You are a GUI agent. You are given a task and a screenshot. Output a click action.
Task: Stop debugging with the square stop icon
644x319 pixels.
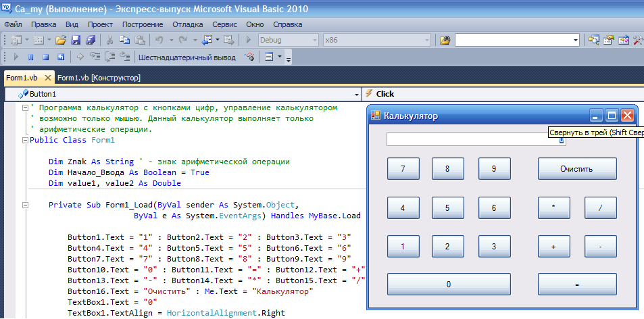coord(45,57)
